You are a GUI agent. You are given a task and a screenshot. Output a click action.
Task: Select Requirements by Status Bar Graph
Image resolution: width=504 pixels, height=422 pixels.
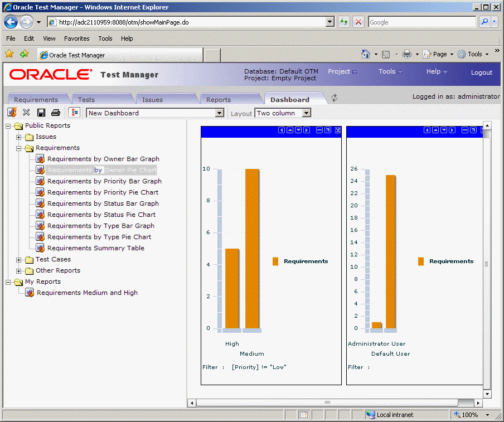pyautogui.click(x=103, y=203)
